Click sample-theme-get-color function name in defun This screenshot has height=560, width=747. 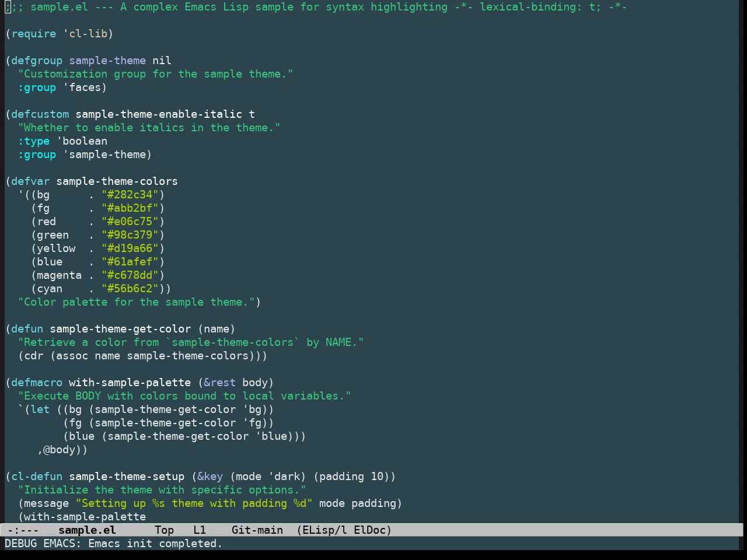(120, 329)
